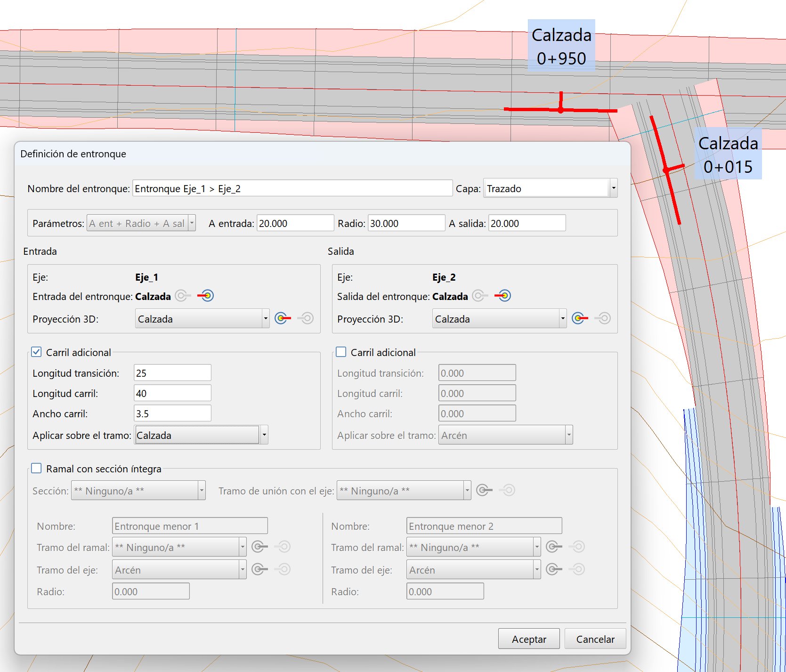
Task: Click the Calzada 0+950 label on map
Action: point(561,46)
